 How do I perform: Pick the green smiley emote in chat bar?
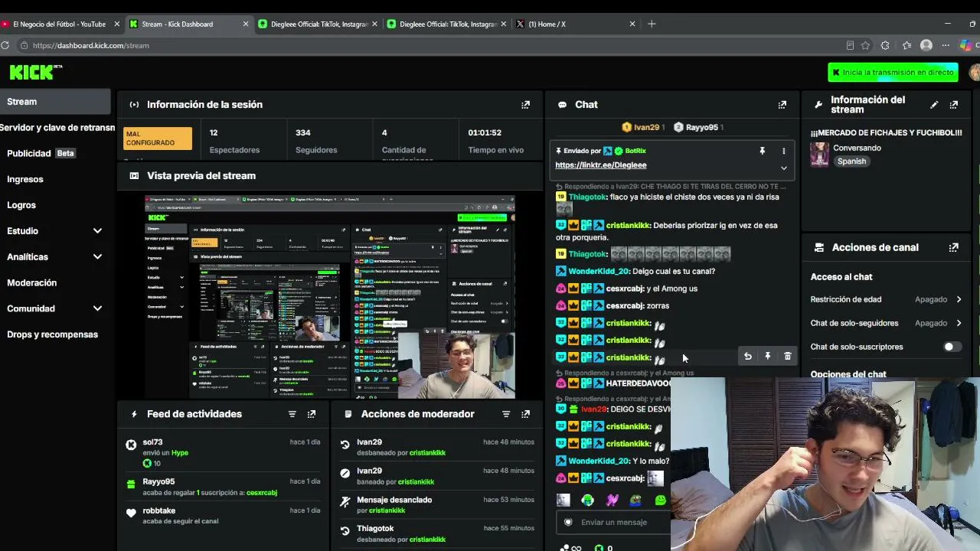pyautogui.click(x=661, y=500)
